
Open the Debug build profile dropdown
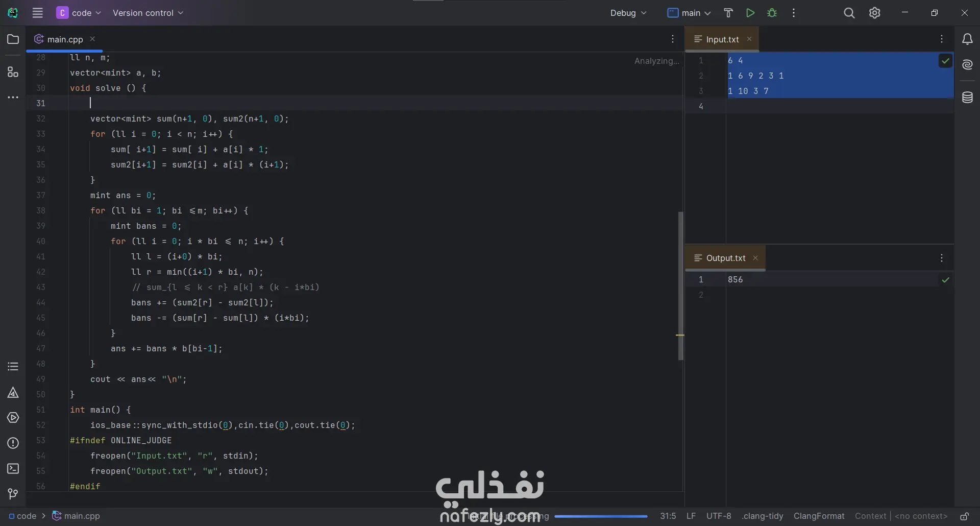coord(628,13)
